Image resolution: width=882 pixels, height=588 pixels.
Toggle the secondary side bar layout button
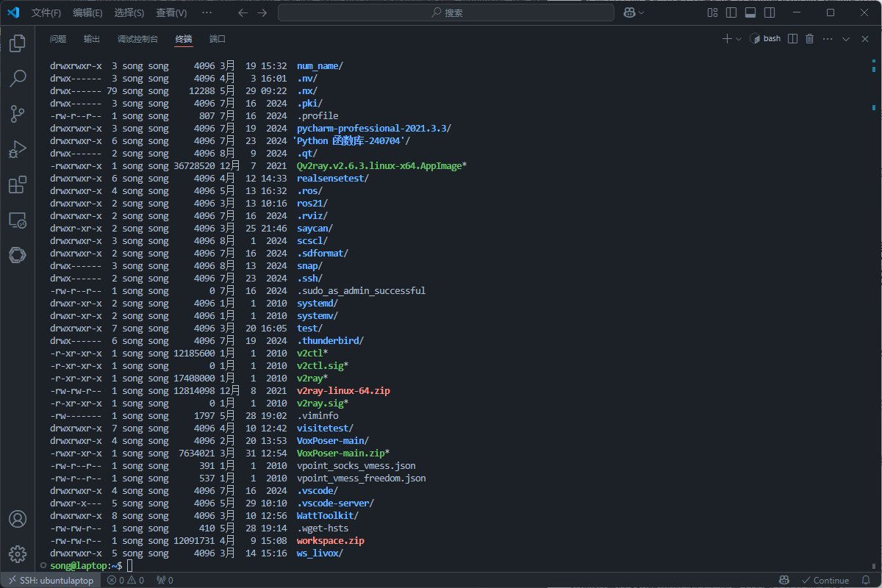[x=769, y=12]
